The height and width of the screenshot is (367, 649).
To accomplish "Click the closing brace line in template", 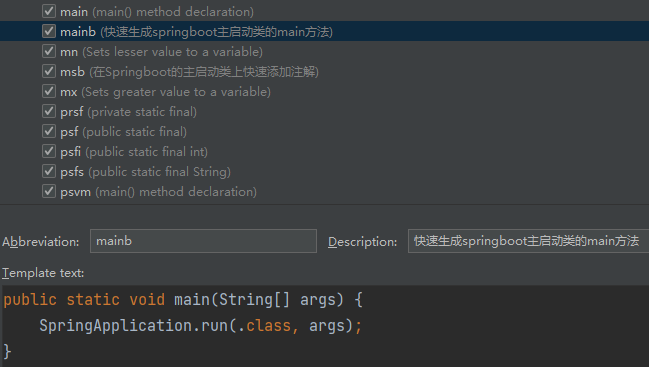I will point(7,351).
